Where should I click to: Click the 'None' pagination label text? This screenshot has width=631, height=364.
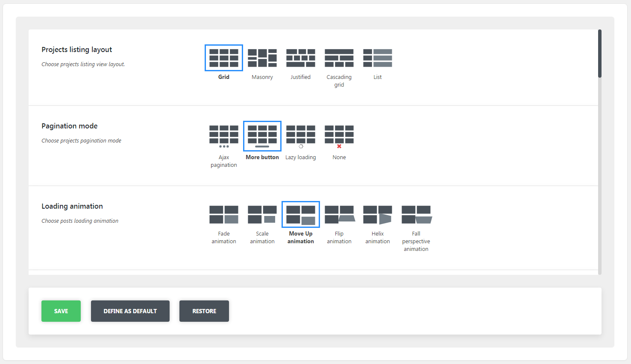coord(339,157)
